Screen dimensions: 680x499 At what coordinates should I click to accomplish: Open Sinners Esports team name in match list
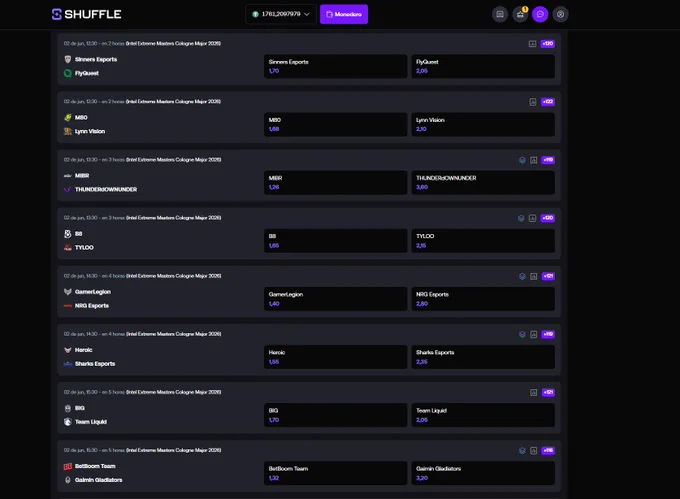(96, 59)
